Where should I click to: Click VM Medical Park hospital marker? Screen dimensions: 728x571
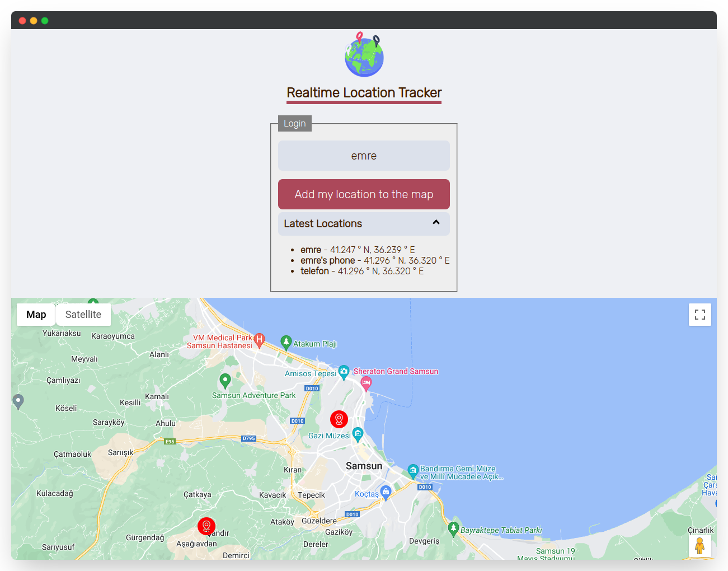point(259,340)
